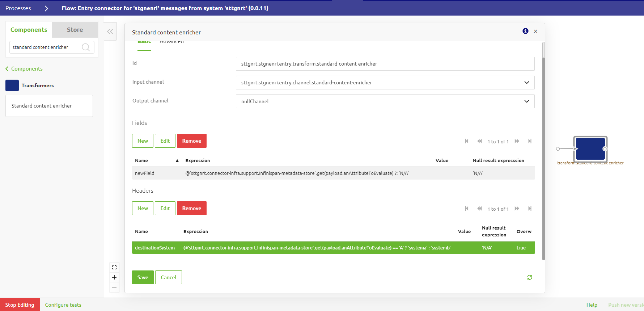
Task: Fit flow diagram to screen
Action: pyautogui.click(x=114, y=268)
